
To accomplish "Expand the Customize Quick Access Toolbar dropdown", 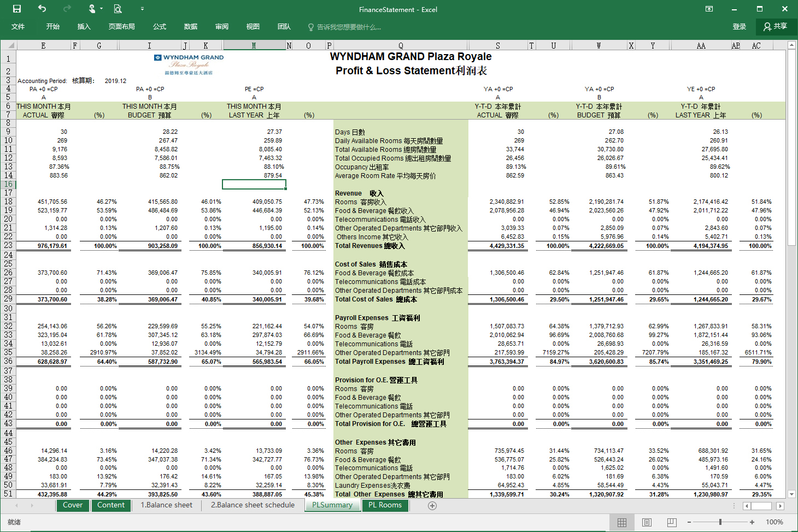I will [x=142, y=9].
